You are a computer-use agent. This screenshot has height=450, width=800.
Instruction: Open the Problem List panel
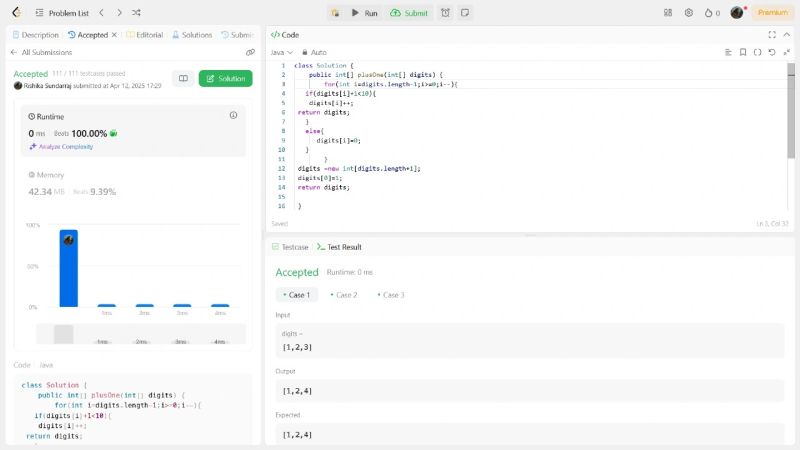[x=60, y=13]
